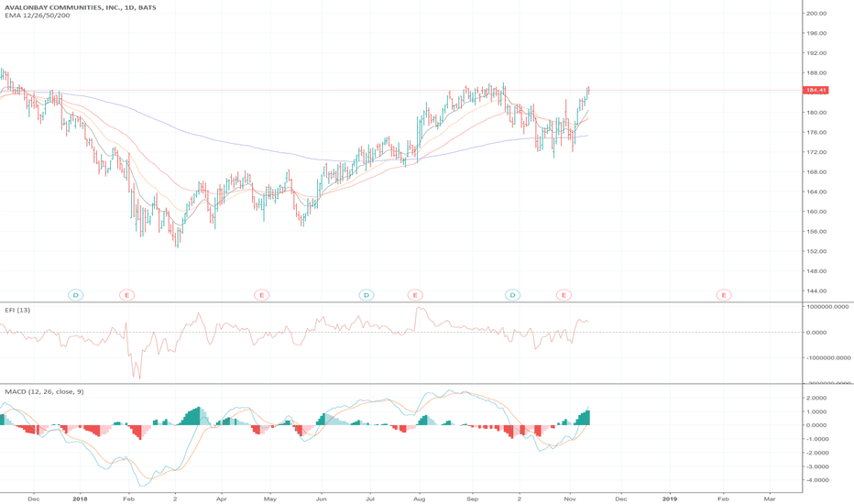Click the 192.00 price axis value

coord(816,53)
